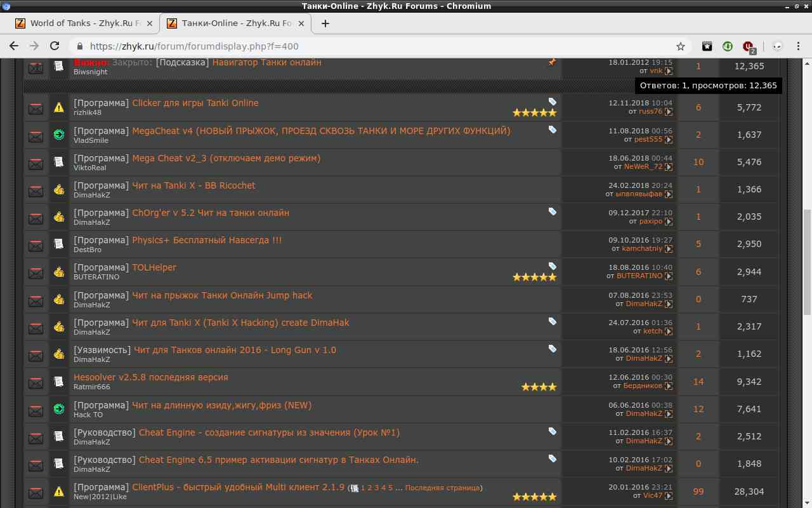Click Последняя страница link for ClientPlus
The height and width of the screenshot is (508, 812).
click(442, 488)
